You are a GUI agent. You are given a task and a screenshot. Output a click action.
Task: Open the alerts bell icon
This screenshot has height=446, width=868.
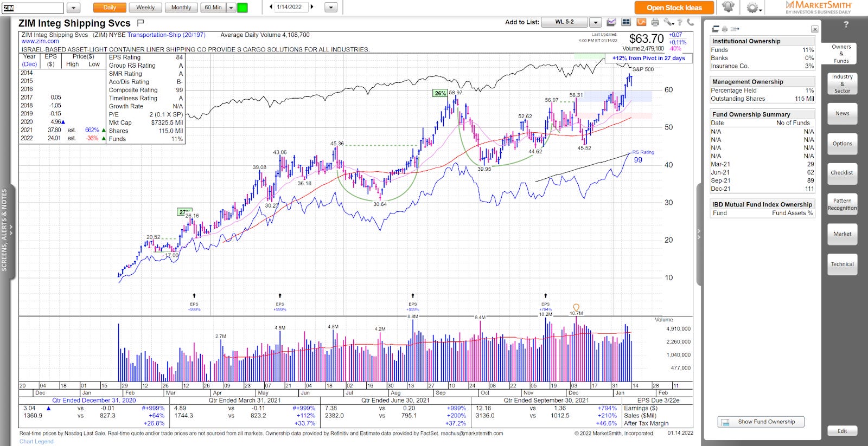[728, 7]
